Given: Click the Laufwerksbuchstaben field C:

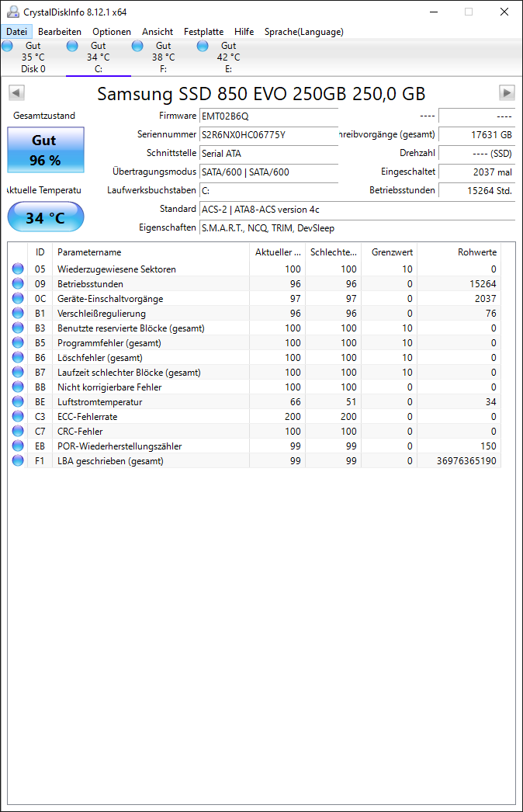Looking at the screenshot, I should coord(268,190).
